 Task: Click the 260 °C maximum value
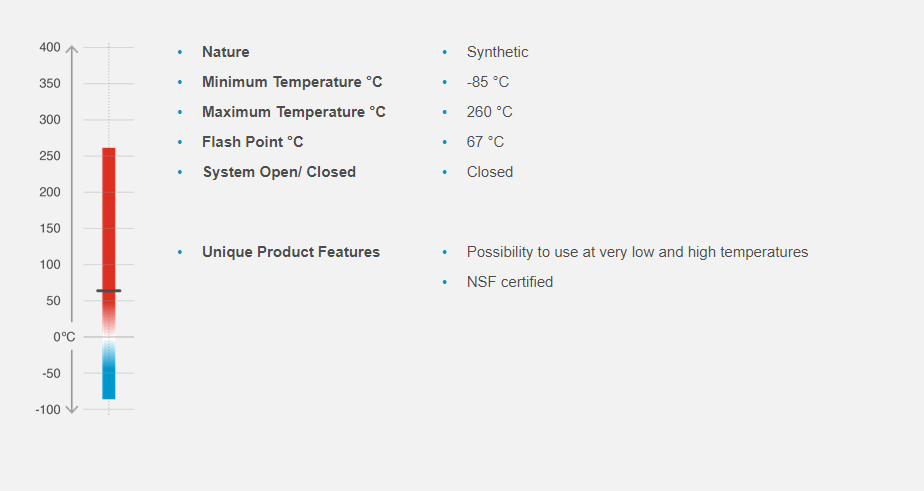489,112
